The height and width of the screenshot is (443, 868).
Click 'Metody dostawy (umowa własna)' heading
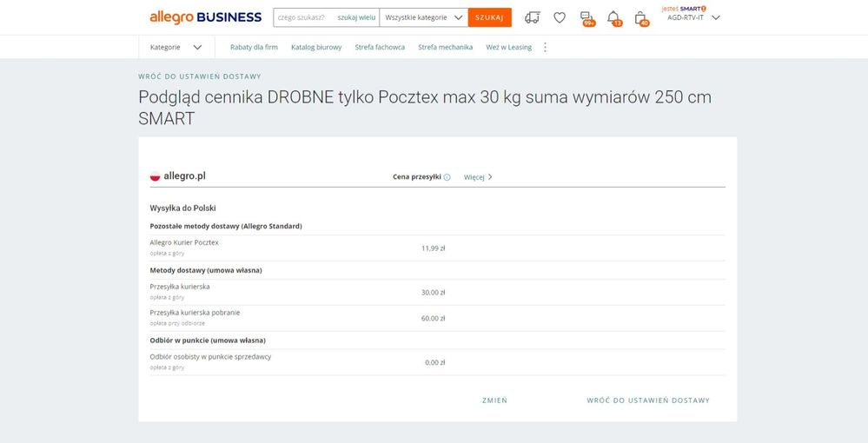[x=206, y=270]
